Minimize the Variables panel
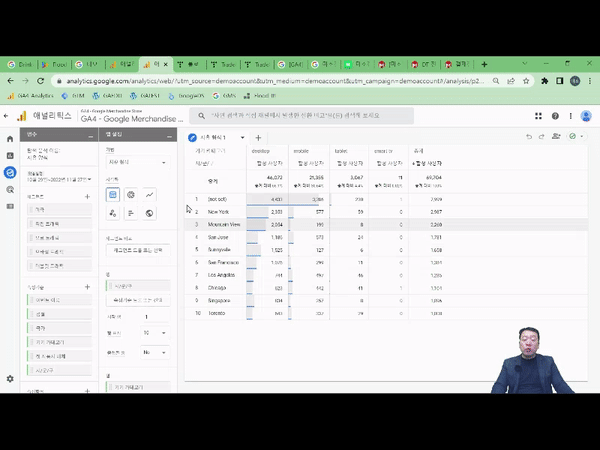Screen dimensions: 600x450 (x=88, y=133)
